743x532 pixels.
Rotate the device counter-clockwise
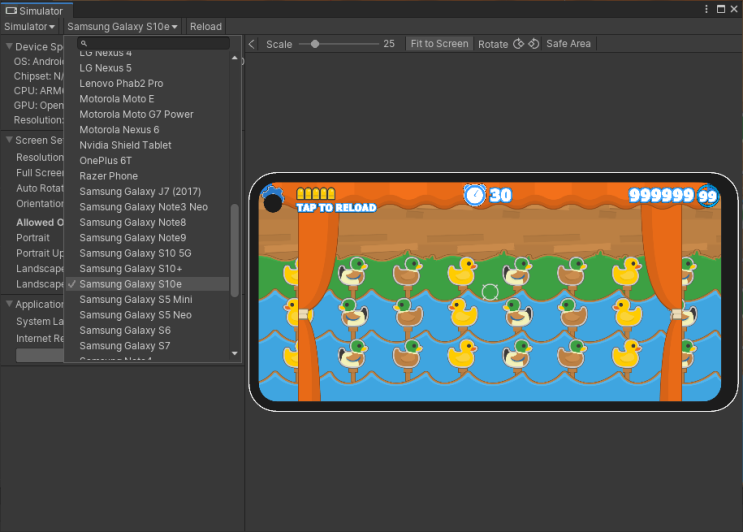[x=534, y=44]
